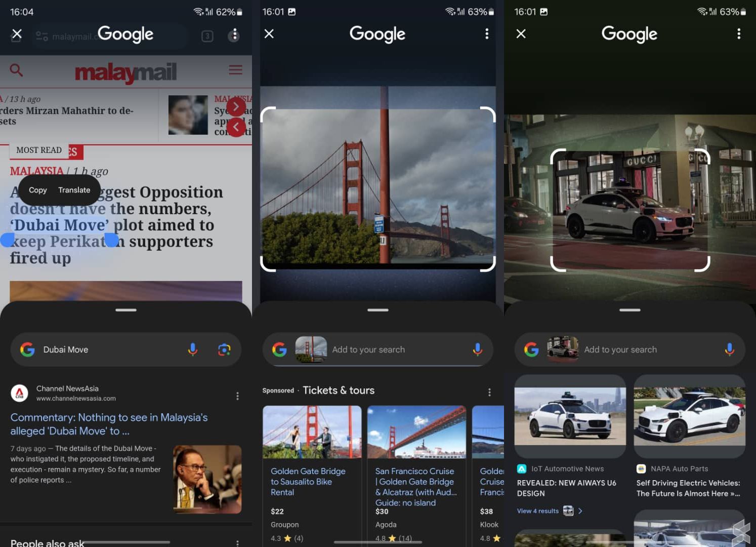Tap the IoT Automotive News source icon
This screenshot has width=756, height=547.
522,468
